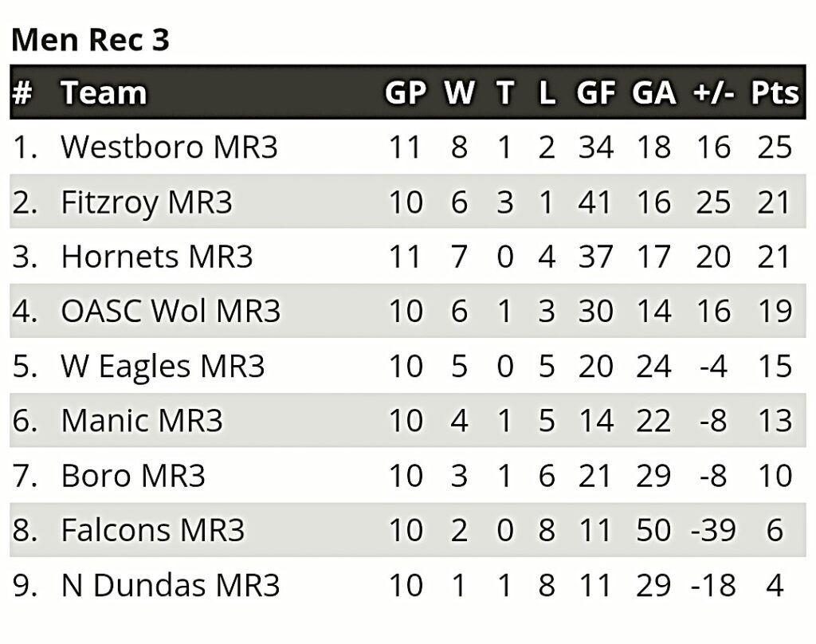Screen dimensions: 816x644
Task: Click the # rank column header
Action: coord(22,94)
